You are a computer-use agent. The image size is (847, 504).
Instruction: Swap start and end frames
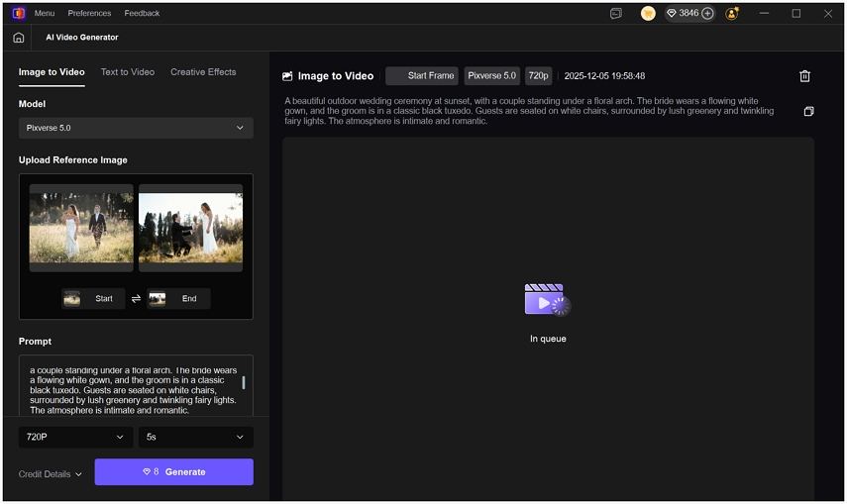pos(136,298)
